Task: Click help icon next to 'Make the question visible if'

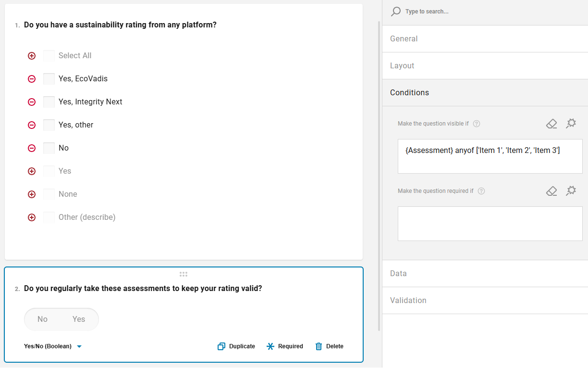Action: point(477,124)
